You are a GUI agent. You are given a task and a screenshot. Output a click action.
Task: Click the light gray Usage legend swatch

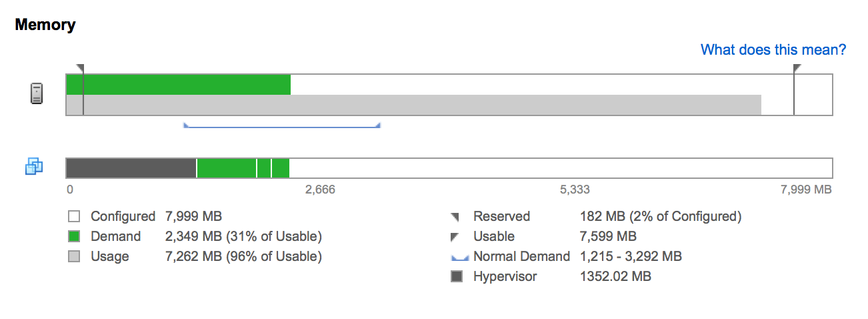click(x=74, y=256)
